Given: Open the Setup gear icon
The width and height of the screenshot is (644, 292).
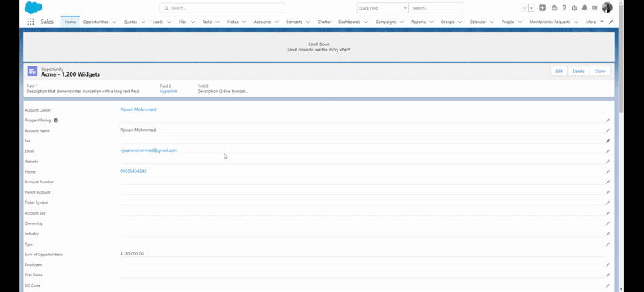Looking at the screenshot, I should click(574, 7).
